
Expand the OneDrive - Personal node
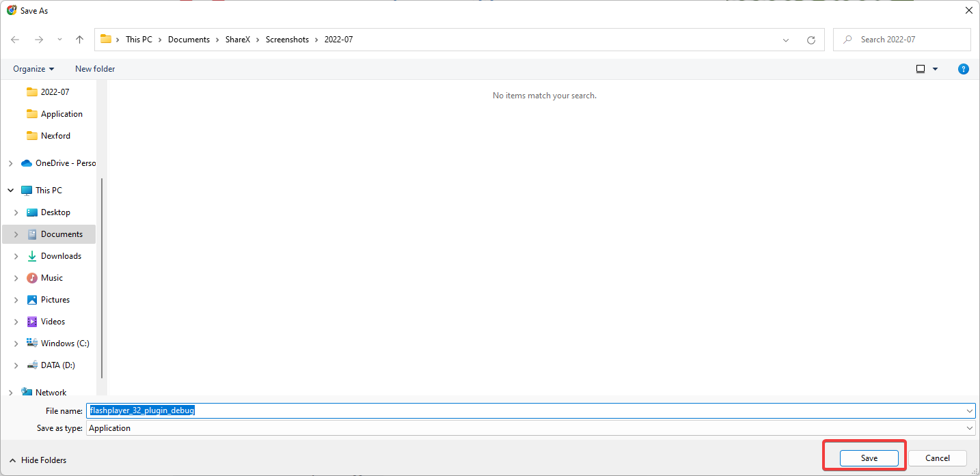point(10,163)
